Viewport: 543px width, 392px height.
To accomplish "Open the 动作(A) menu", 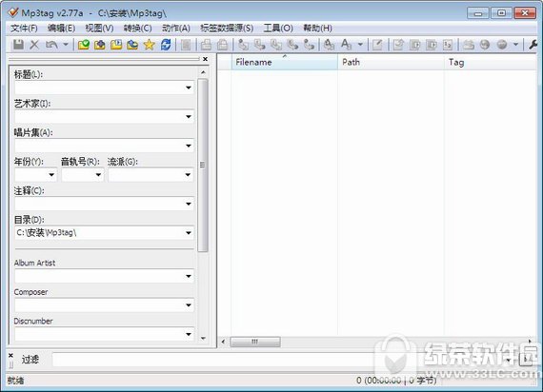I will coord(176,28).
